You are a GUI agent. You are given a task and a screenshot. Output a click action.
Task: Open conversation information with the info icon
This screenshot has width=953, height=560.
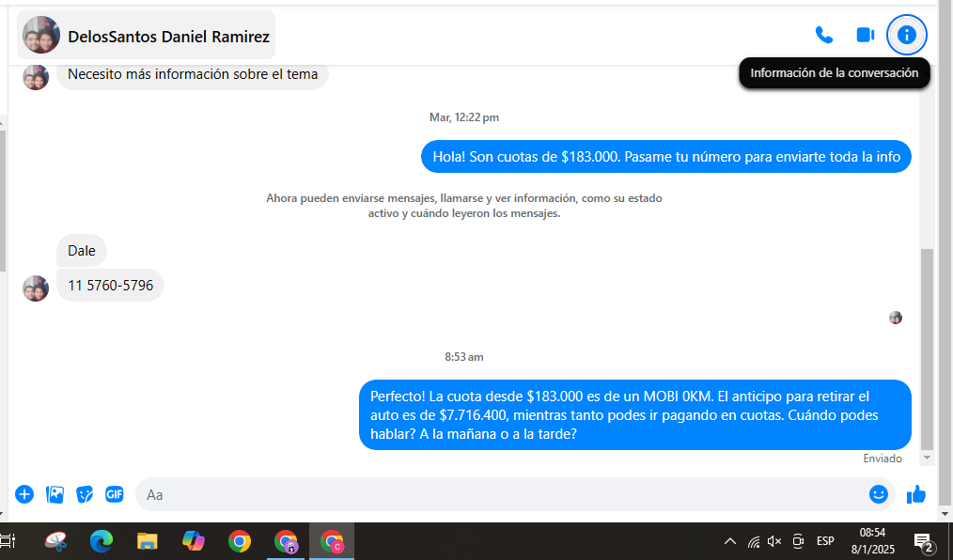pos(906,35)
